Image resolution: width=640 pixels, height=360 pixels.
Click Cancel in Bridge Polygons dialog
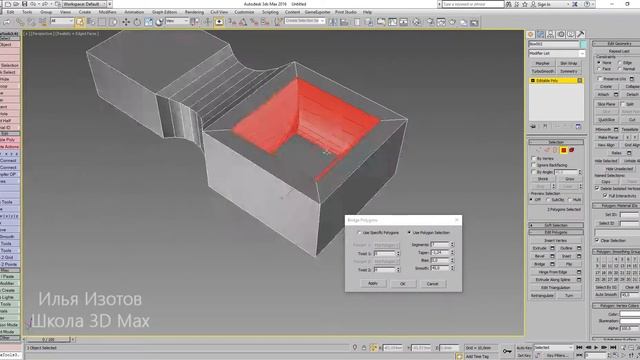pos(432,284)
